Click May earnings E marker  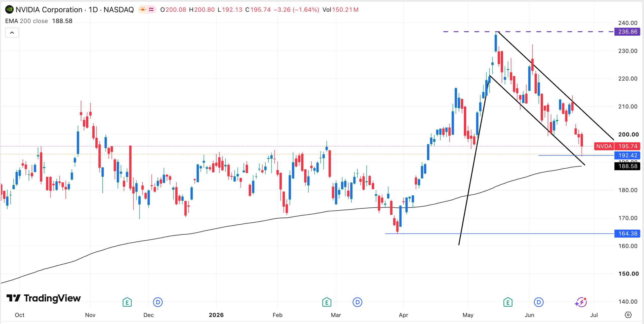click(508, 302)
